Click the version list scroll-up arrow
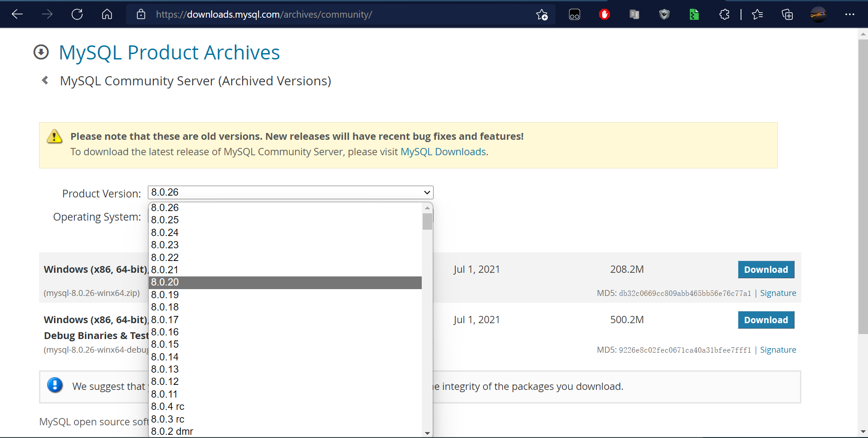Screen dimensions: 868x438 coord(427,207)
